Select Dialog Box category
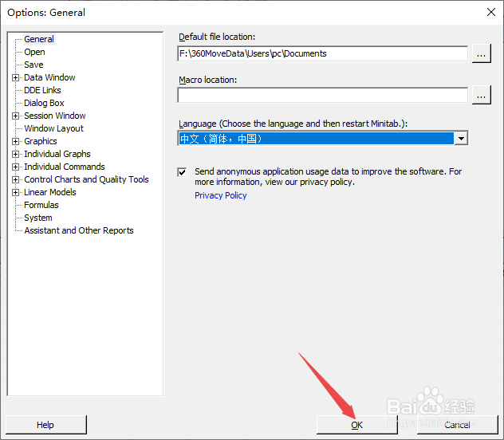 [x=44, y=103]
